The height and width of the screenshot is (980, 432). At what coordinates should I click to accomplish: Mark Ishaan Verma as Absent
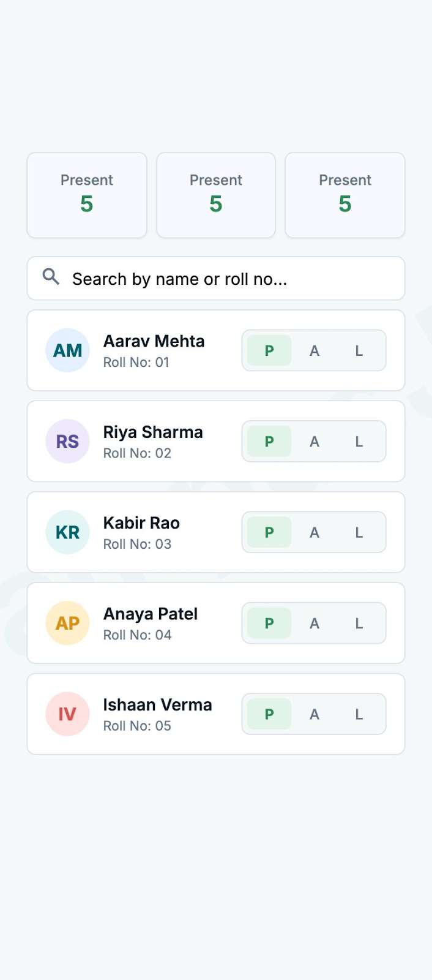click(x=315, y=714)
